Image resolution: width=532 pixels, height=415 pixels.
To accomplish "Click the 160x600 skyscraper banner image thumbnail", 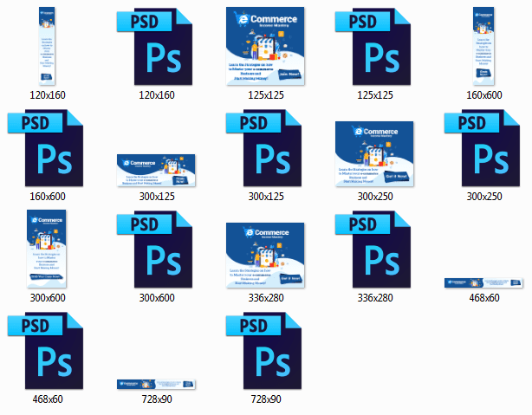I will pos(483,46).
